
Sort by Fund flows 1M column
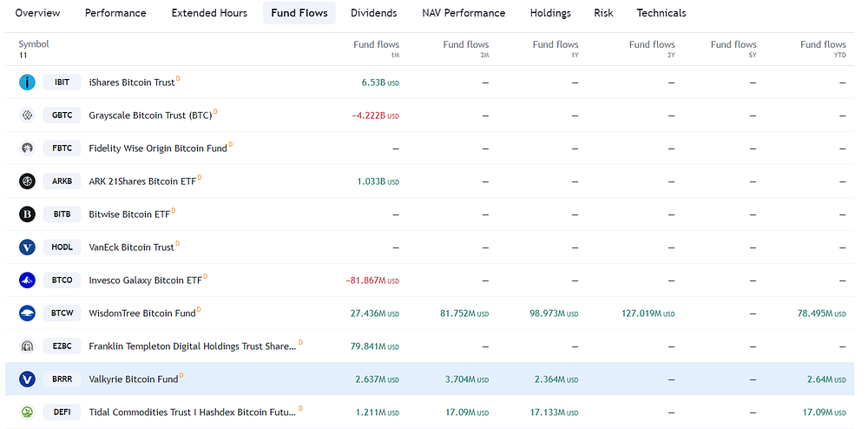click(377, 49)
